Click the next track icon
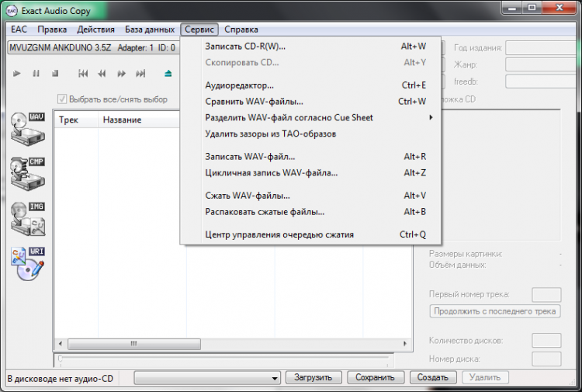 pyautogui.click(x=140, y=74)
